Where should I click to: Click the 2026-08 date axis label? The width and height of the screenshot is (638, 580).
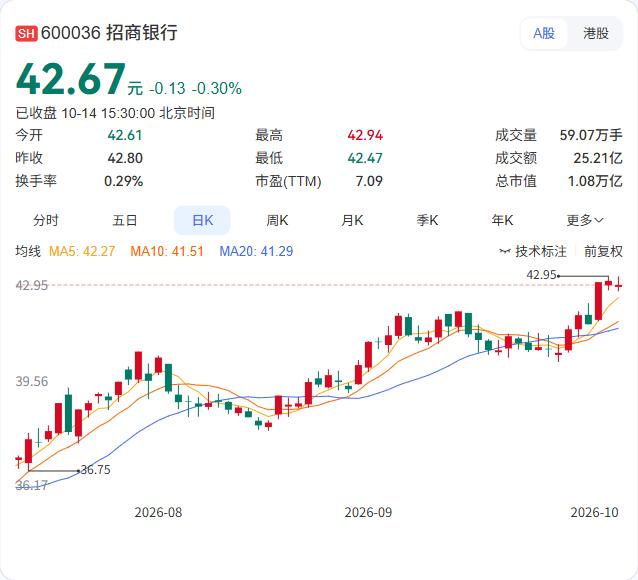[158, 512]
